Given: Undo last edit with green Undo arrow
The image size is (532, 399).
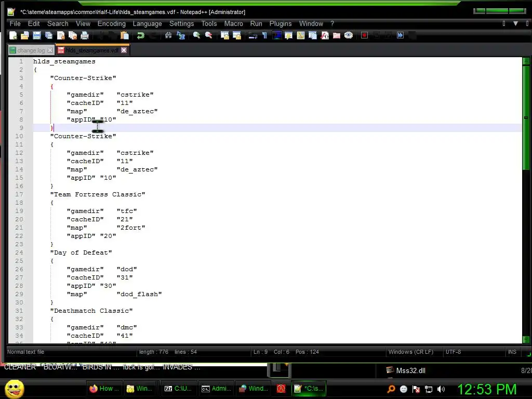Looking at the screenshot, I should pyautogui.click(x=140, y=35).
